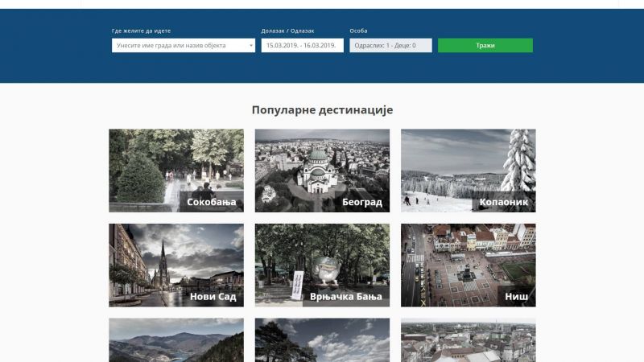This screenshot has height=362, width=644.
Task: Select the arrival / departure date field
Action: tap(303, 46)
